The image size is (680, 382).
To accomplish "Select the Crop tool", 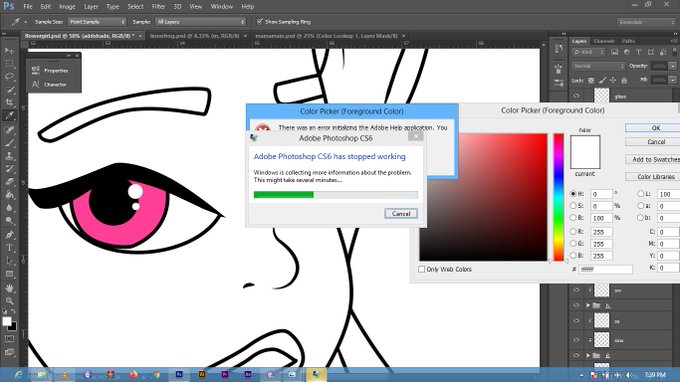I will [x=9, y=103].
